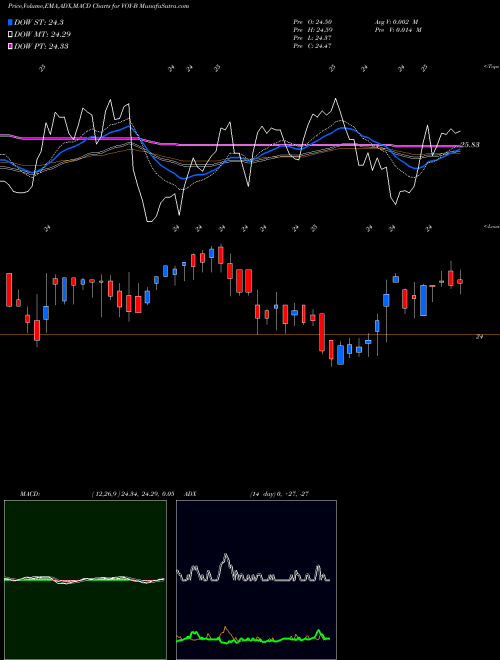Click the '<Lows' marker label

pos(491,226)
